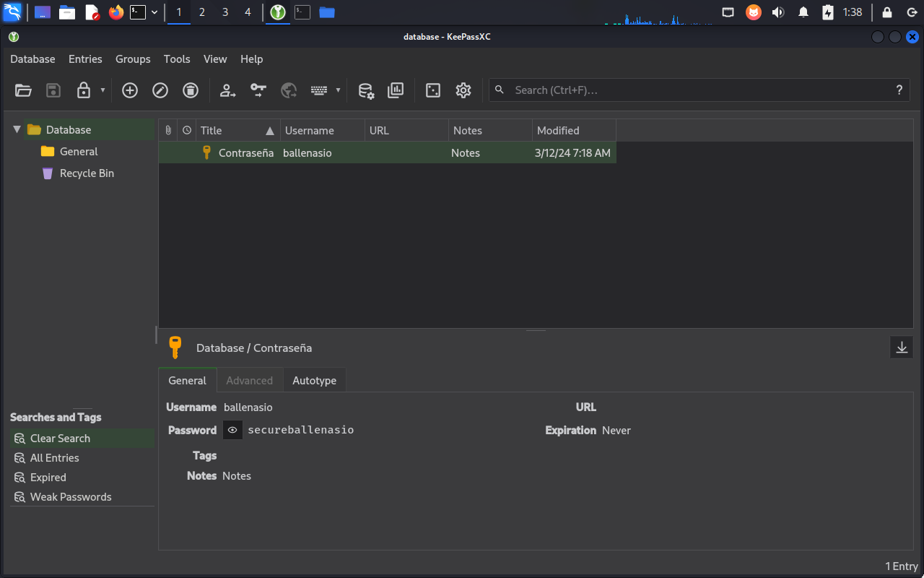
Task: Show Weak Passwords search
Action: click(82, 497)
